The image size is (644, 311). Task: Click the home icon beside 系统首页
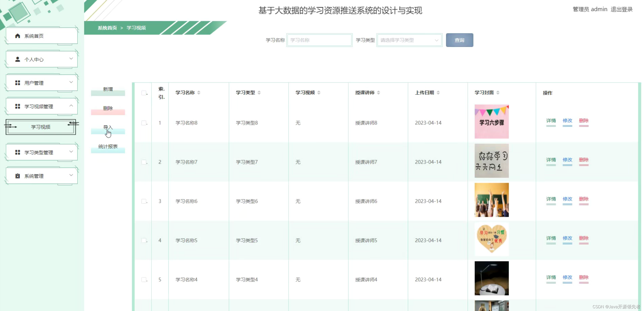18,36
